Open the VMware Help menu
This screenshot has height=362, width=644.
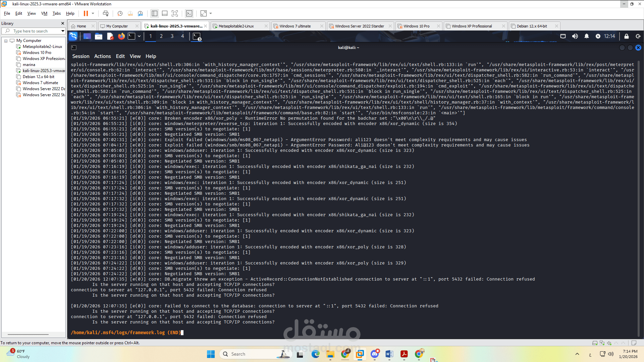click(70, 13)
